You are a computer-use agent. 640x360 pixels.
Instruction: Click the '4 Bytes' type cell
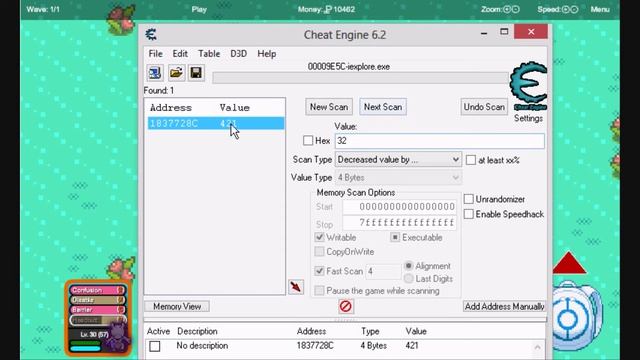click(x=373, y=346)
